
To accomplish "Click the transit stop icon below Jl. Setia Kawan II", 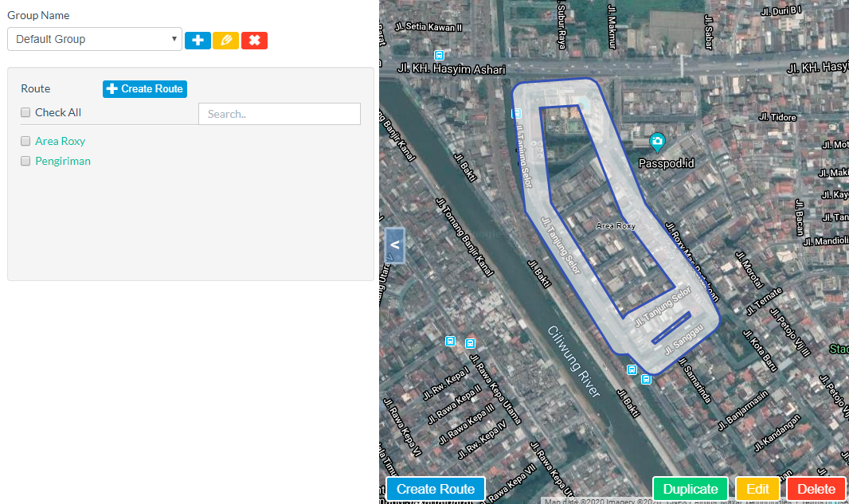I will [x=438, y=55].
